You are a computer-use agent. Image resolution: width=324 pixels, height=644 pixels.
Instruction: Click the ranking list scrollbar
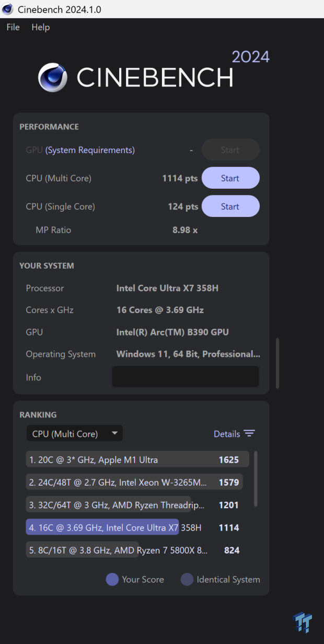tap(255, 478)
